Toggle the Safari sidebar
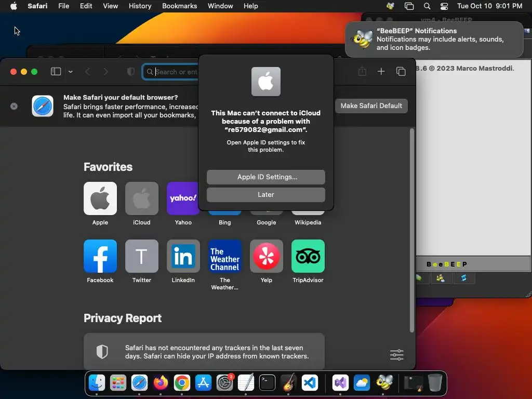532x399 pixels. [56, 72]
